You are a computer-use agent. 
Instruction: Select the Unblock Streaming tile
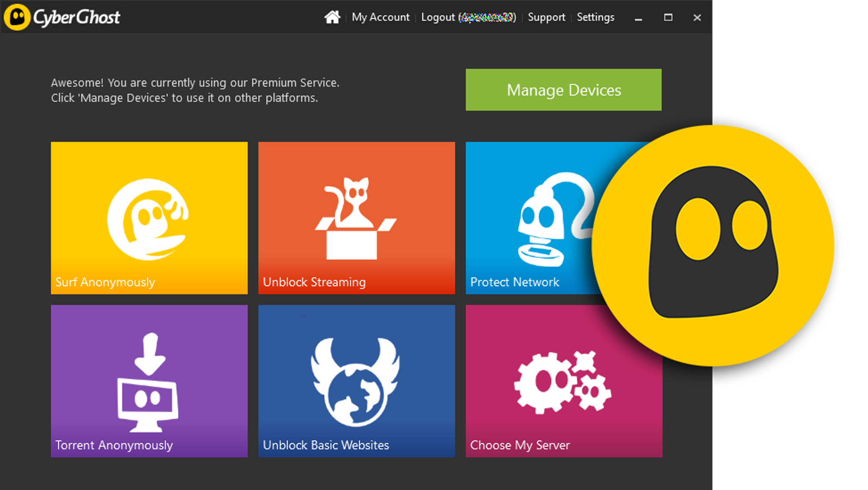(x=357, y=218)
